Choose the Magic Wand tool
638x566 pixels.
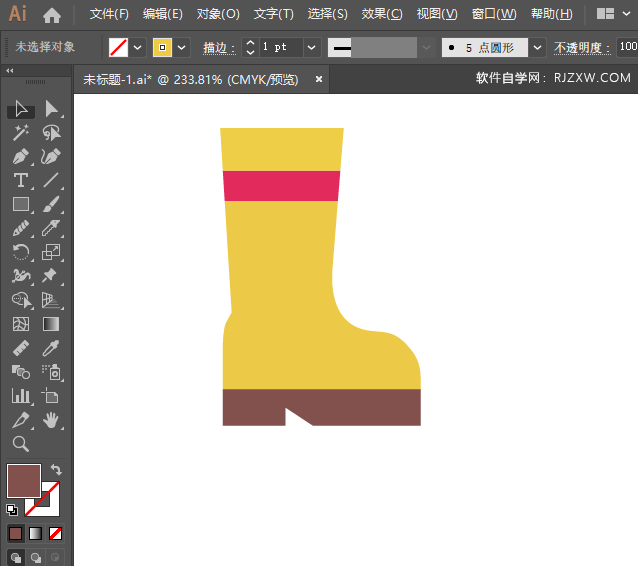point(21,133)
